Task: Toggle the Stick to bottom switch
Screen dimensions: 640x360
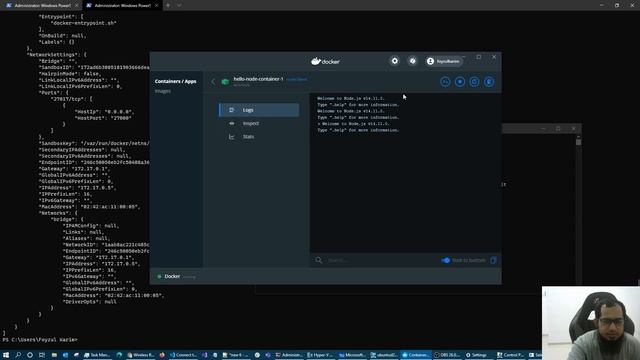Action: (445, 260)
